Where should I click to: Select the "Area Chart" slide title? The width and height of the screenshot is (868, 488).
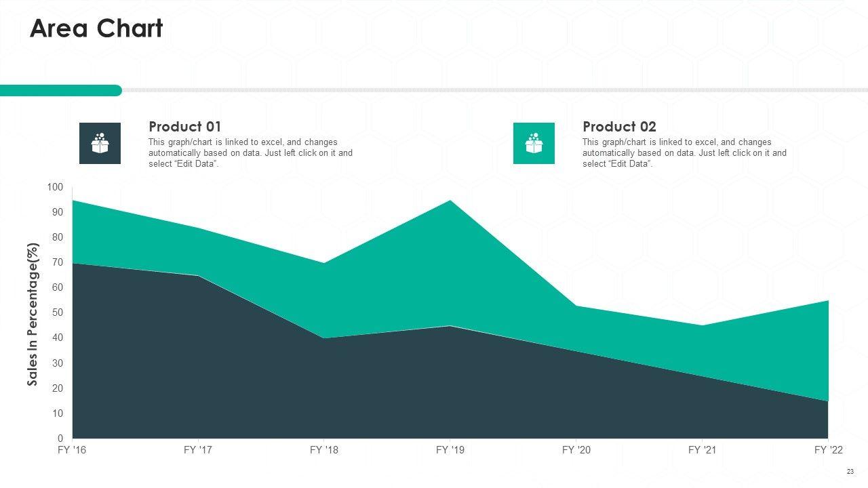click(96, 29)
